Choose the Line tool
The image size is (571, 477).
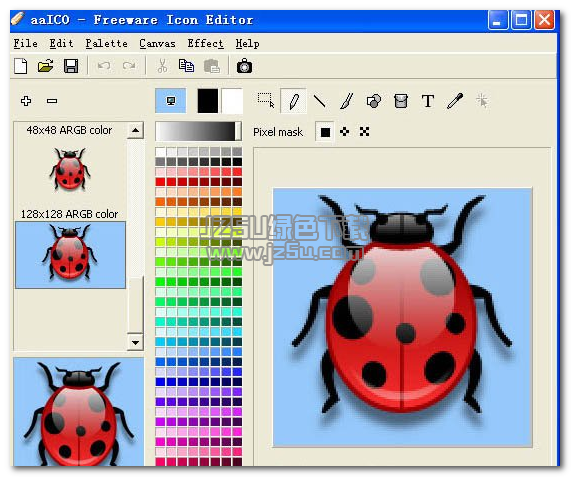(319, 101)
